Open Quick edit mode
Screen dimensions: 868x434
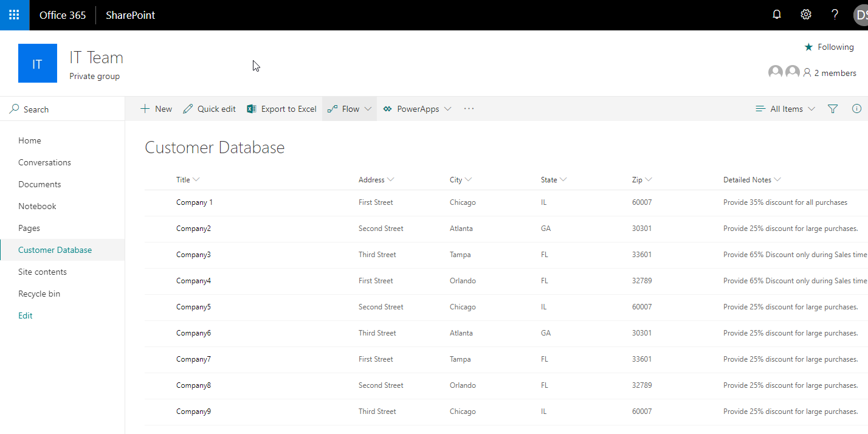pyautogui.click(x=209, y=108)
